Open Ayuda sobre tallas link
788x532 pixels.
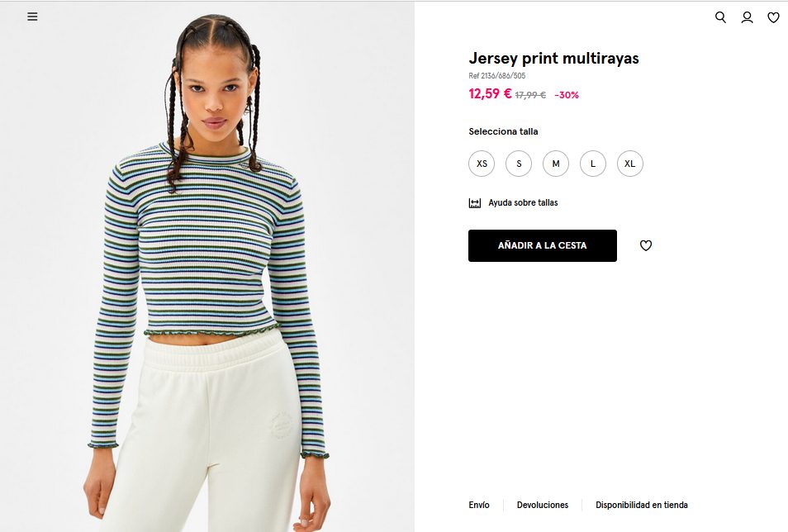click(x=523, y=202)
